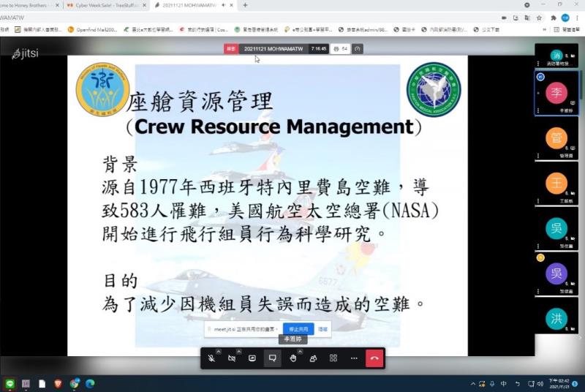Image resolution: width=585 pixels, height=392 pixels.
Task: Switch to tile view
Action: point(333,358)
